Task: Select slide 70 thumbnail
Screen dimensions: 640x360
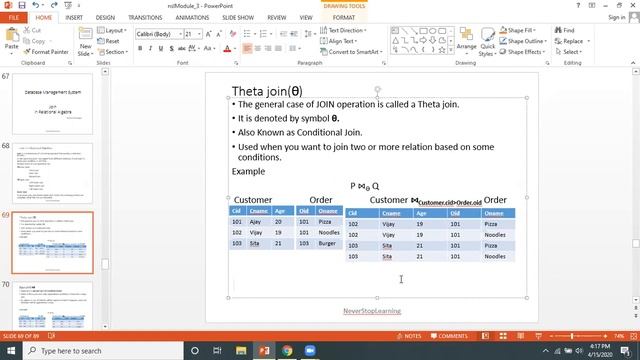Action: pos(53,305)
